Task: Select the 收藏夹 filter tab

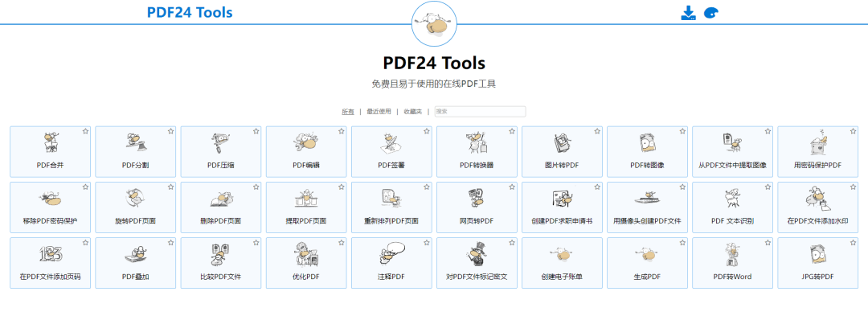Action: 413,112
